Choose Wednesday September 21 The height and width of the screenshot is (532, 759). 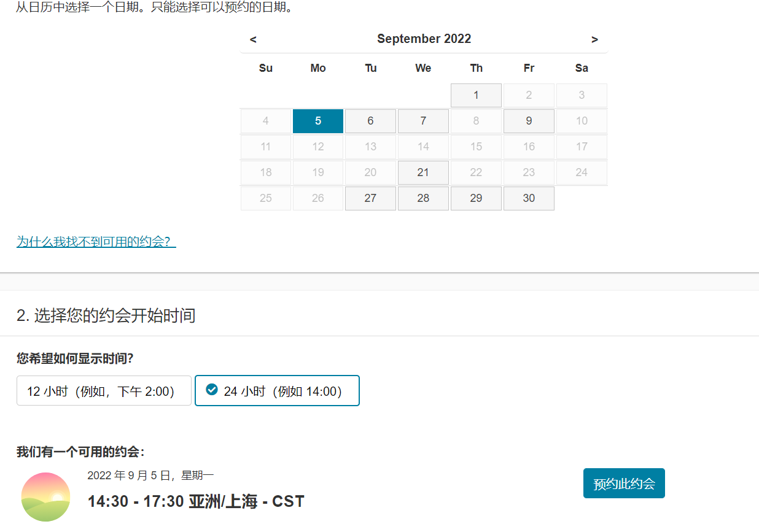point(423,172)
